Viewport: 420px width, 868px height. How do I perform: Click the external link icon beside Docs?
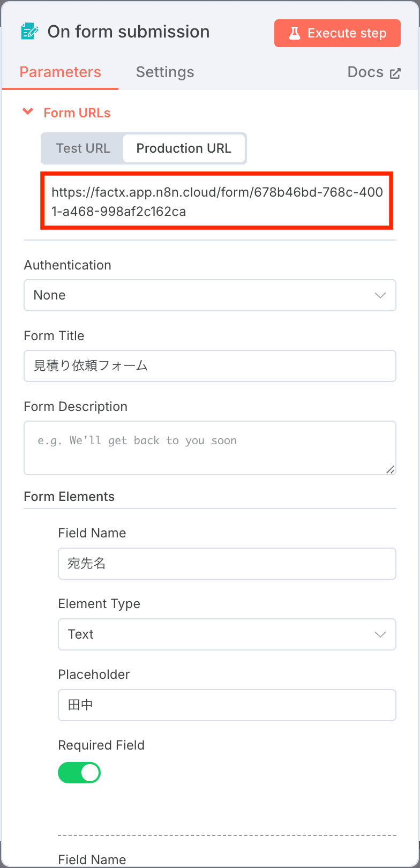pos(395,73)
